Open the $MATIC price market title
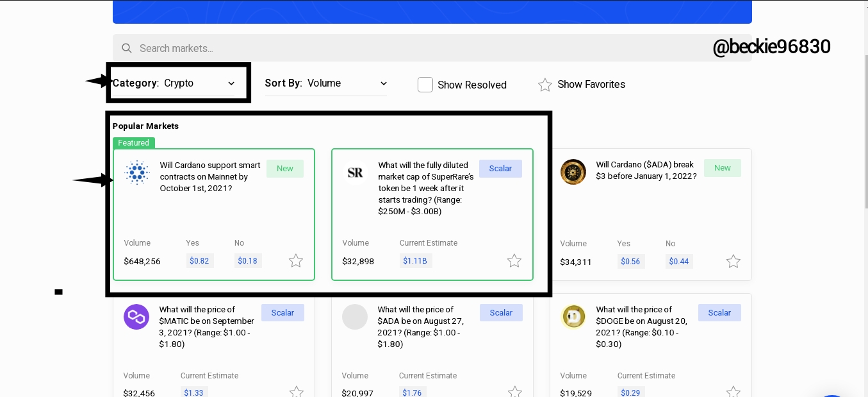 208,327
